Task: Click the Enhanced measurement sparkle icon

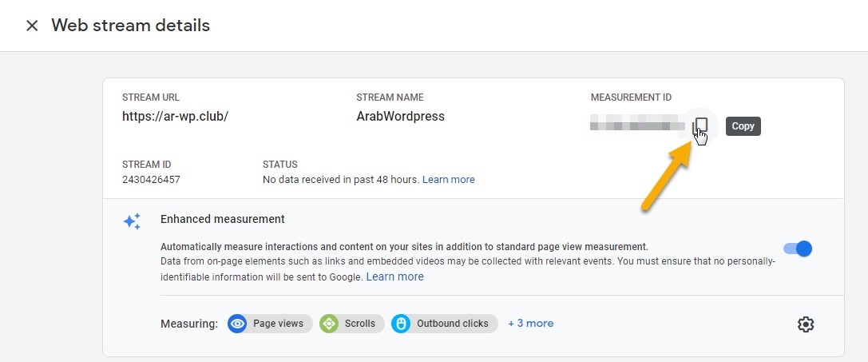Action: (132, 221)
